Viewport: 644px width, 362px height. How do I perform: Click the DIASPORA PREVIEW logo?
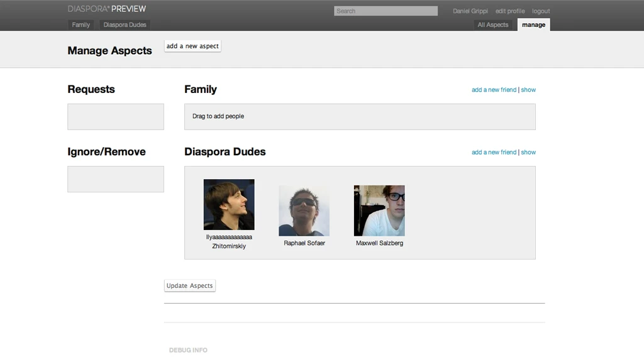pos(107,9)
